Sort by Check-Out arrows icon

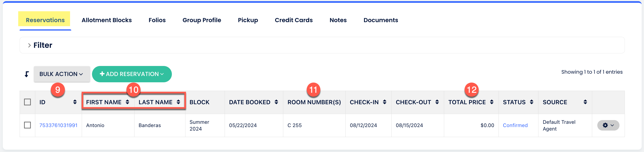point(437,102)
